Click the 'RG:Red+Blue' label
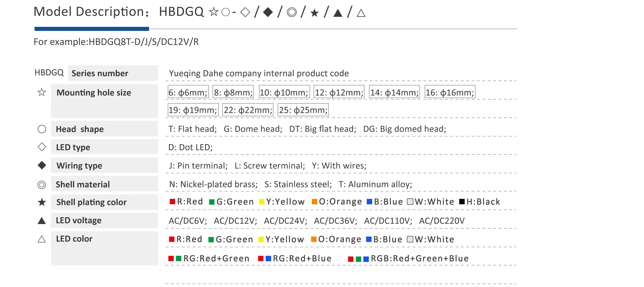 coord(302,258)
